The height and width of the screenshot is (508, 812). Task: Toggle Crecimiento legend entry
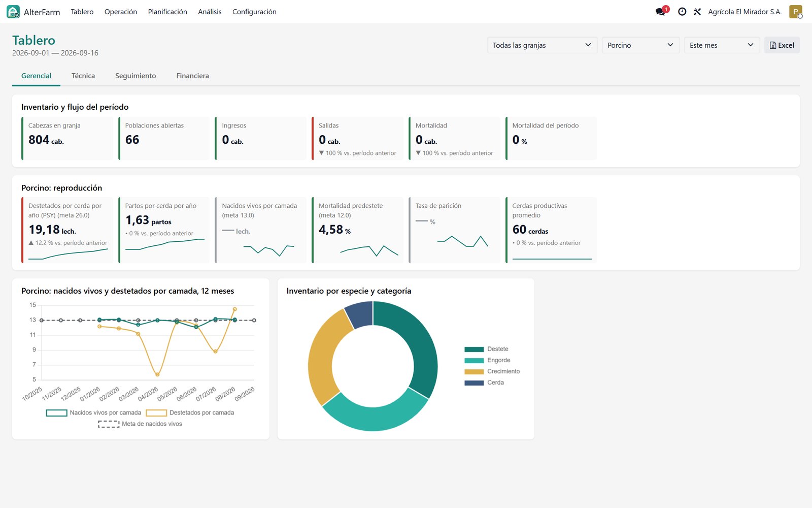click(492, 371)
